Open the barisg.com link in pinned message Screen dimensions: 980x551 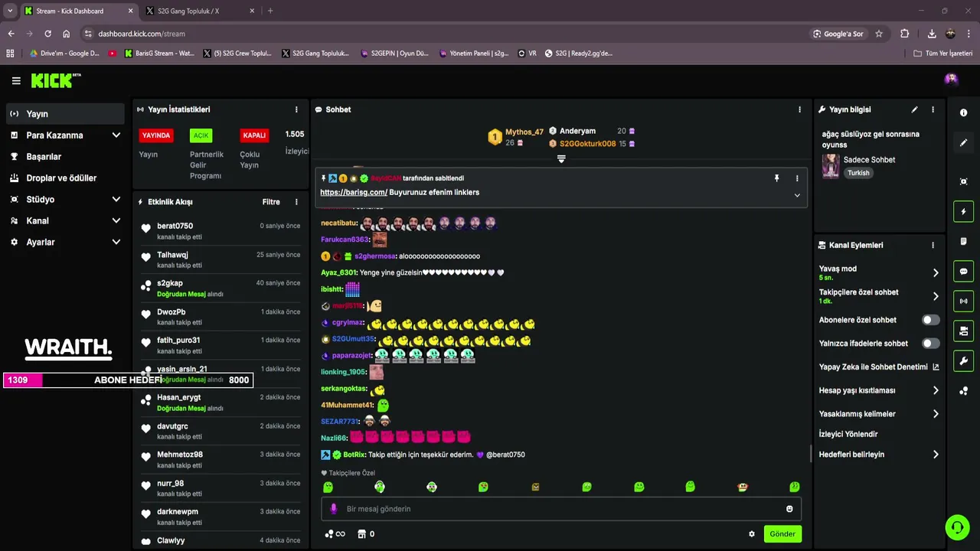(x=354, y=192)
